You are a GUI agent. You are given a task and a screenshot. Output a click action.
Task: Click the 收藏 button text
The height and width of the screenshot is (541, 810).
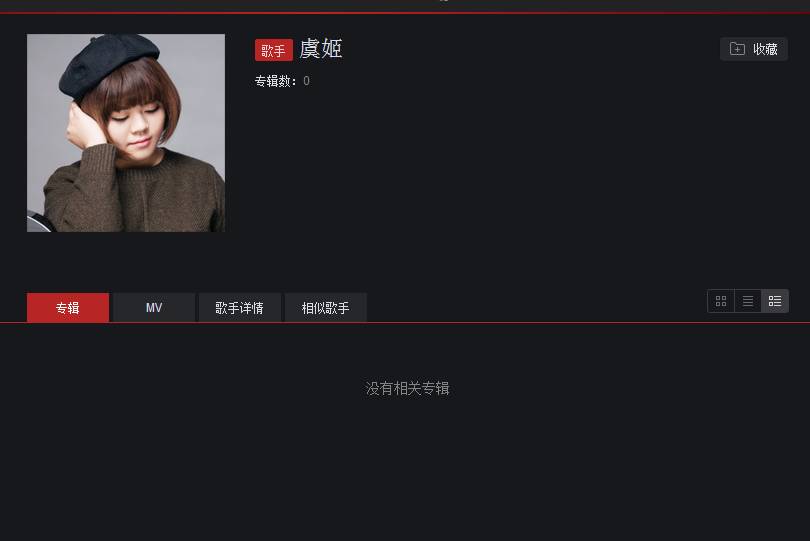click(x=765, y=49)
